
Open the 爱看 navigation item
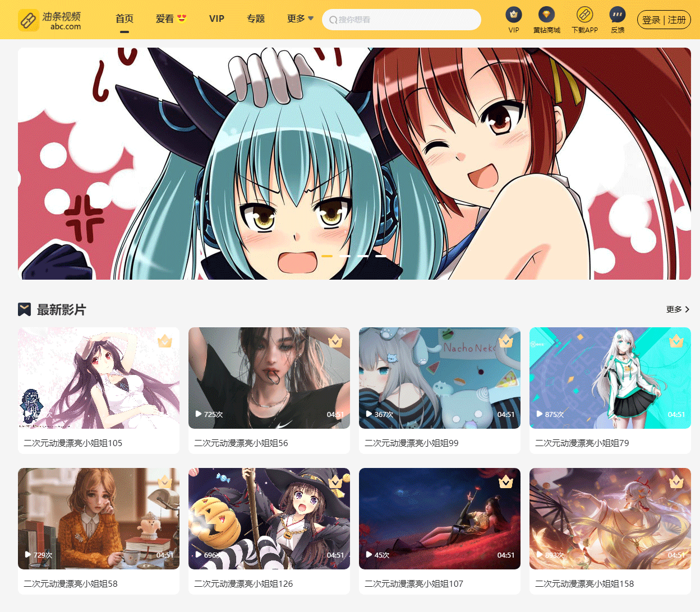click(171, 19)
